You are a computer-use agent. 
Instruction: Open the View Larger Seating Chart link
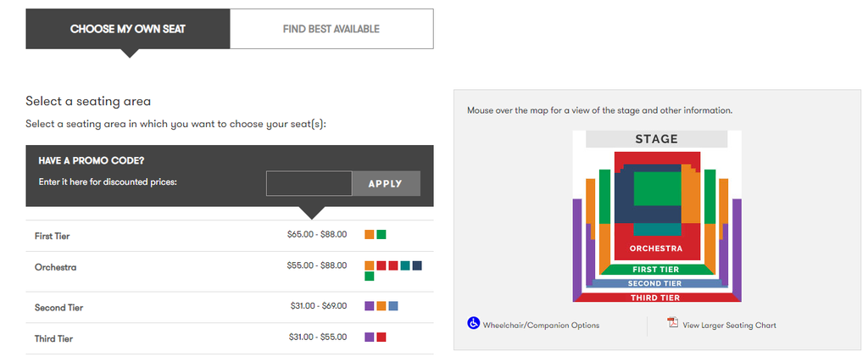pos(729,326)
